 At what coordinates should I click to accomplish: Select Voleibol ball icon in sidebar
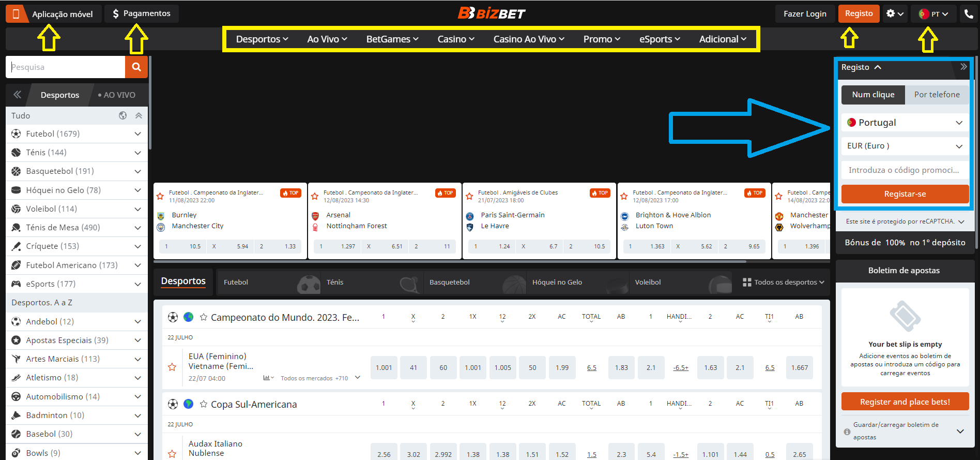click(x=16, y=209)
